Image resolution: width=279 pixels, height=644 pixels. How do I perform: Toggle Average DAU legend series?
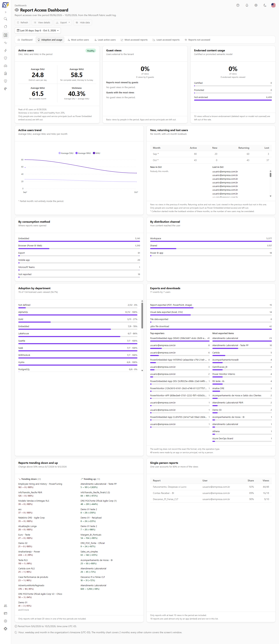pos(66,153)
